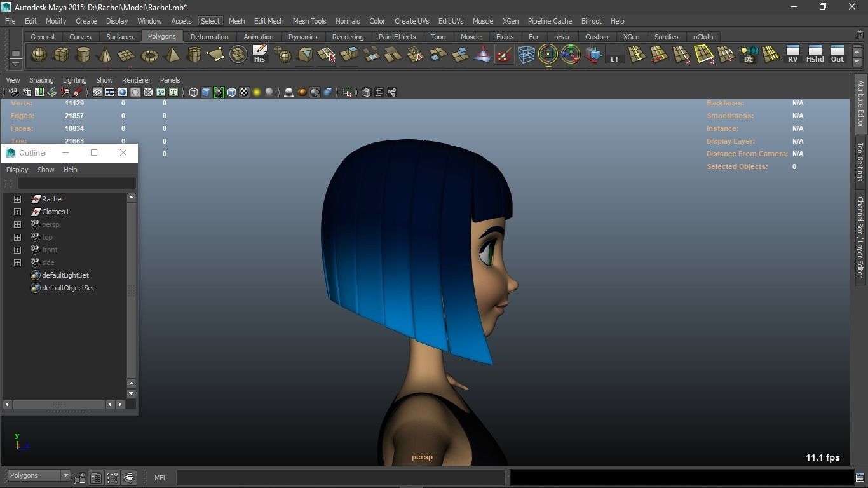The image size is (868, 488).
Task: Expand the front camera node in Outliner
Action: click(x=18, y=250)
